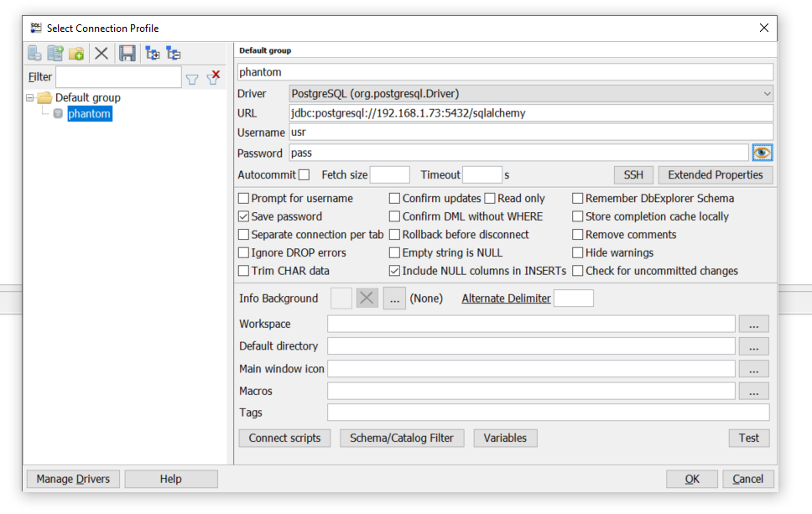Click the expand all groups icon

(x=153, y=54)
